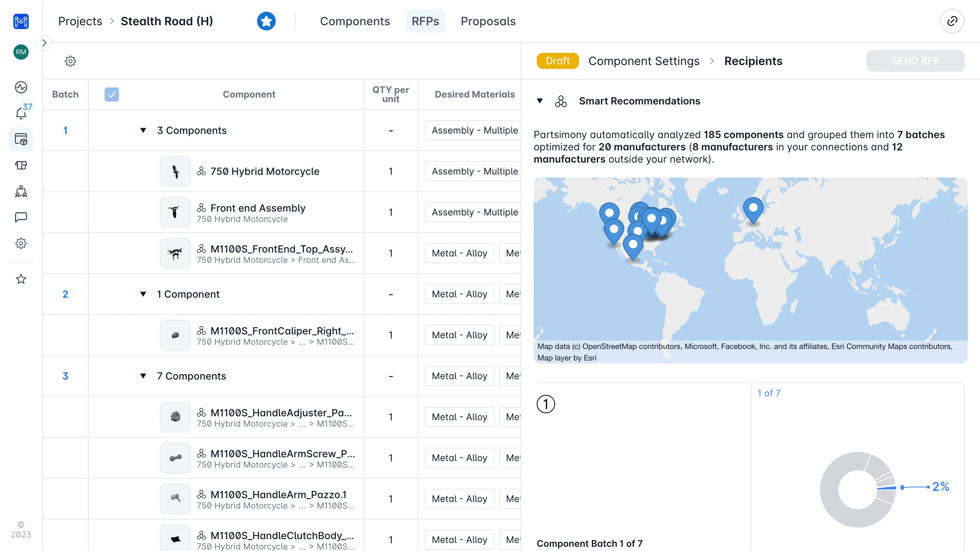Switch to the Proposals tab

click(488, 21)
